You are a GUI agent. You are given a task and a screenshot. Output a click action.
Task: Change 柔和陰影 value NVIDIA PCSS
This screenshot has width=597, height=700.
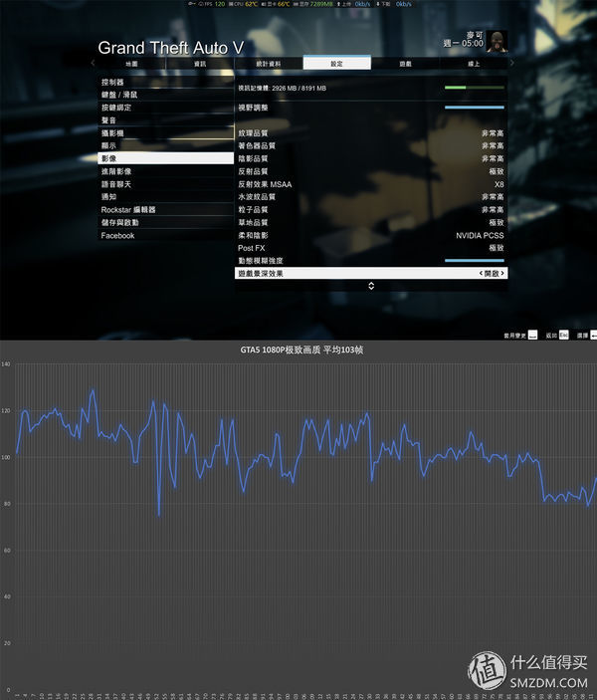point(480,235)
